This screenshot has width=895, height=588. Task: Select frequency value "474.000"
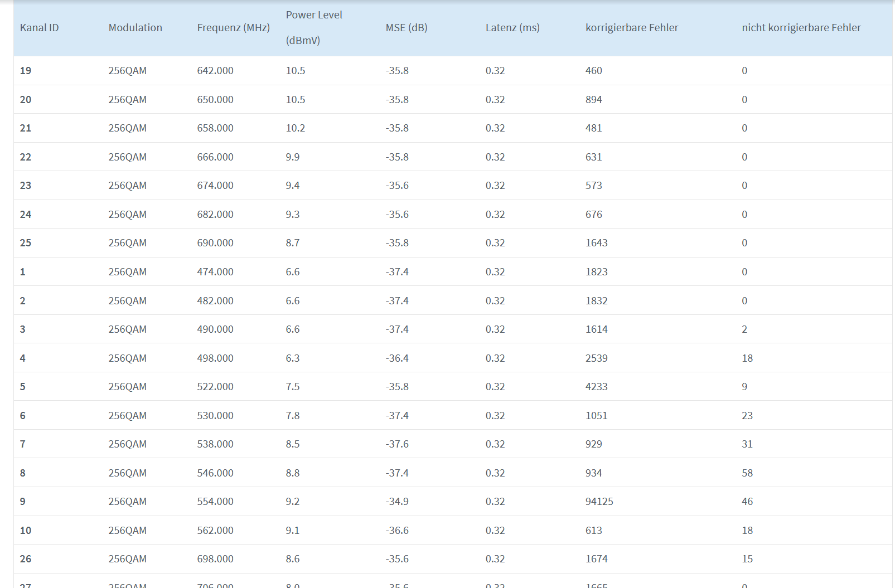point(215,272)
